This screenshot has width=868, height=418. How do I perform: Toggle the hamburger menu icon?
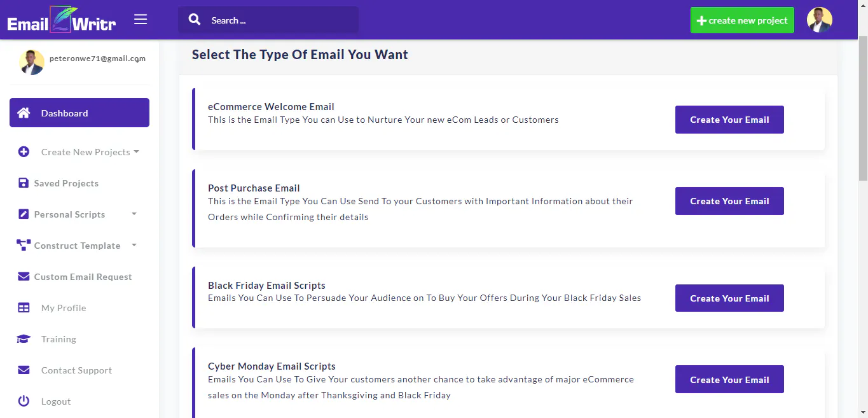coord(141,20)
